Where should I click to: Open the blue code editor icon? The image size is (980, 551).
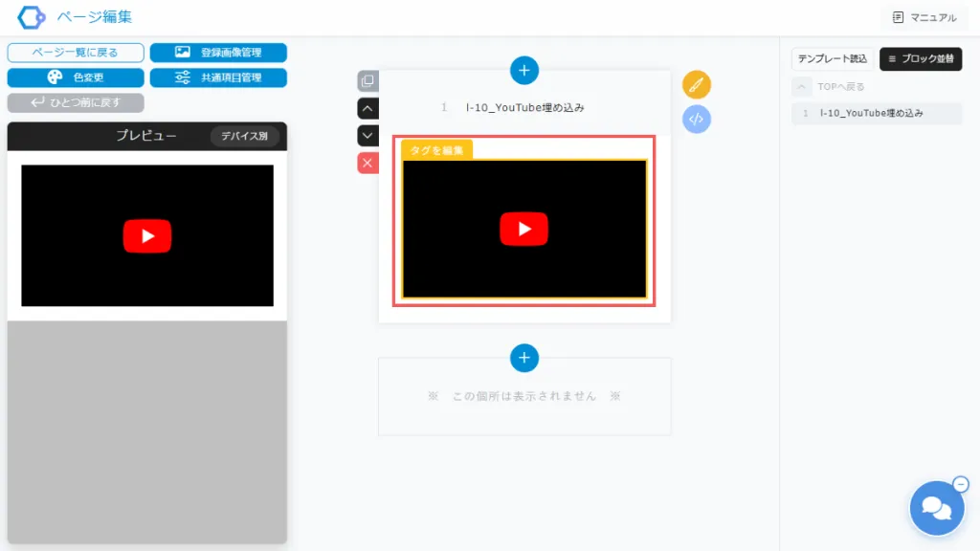[x=697, y=120]
